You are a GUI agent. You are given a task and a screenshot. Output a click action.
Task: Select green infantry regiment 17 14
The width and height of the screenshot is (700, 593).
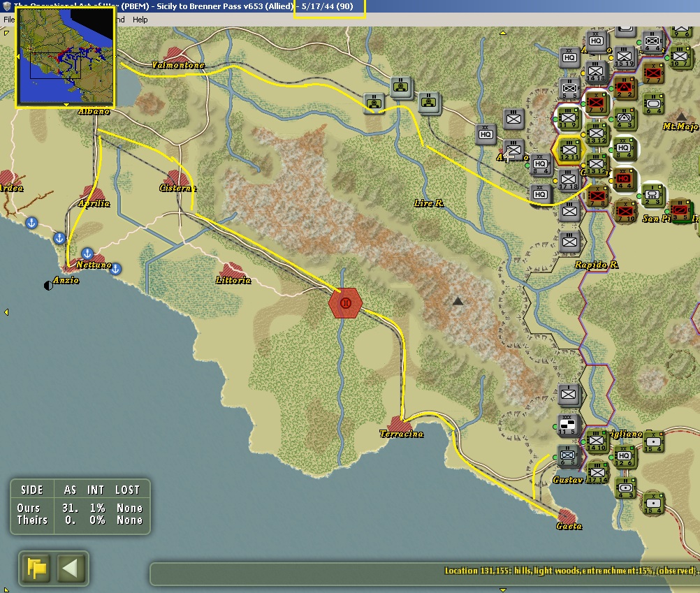pos(597,473)
